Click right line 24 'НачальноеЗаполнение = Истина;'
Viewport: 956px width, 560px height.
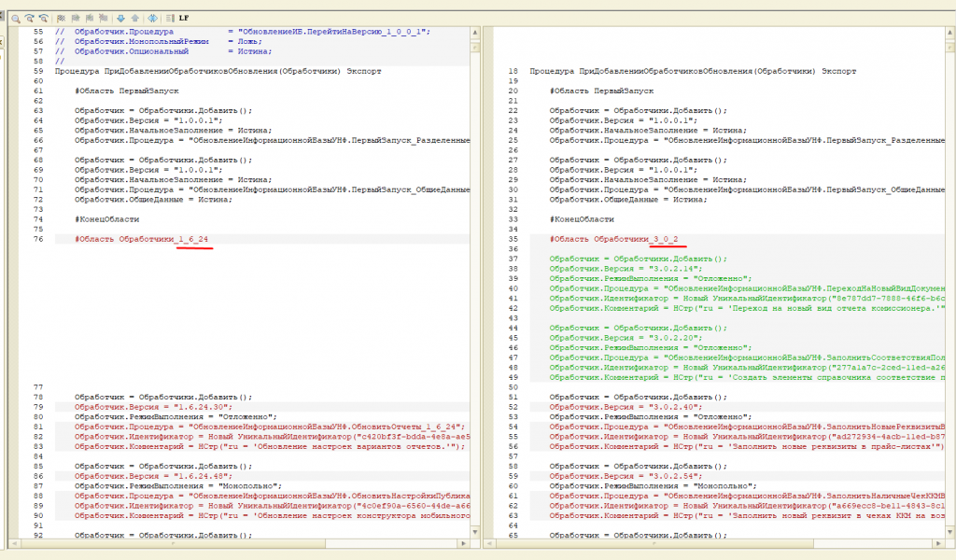point(648,131)
